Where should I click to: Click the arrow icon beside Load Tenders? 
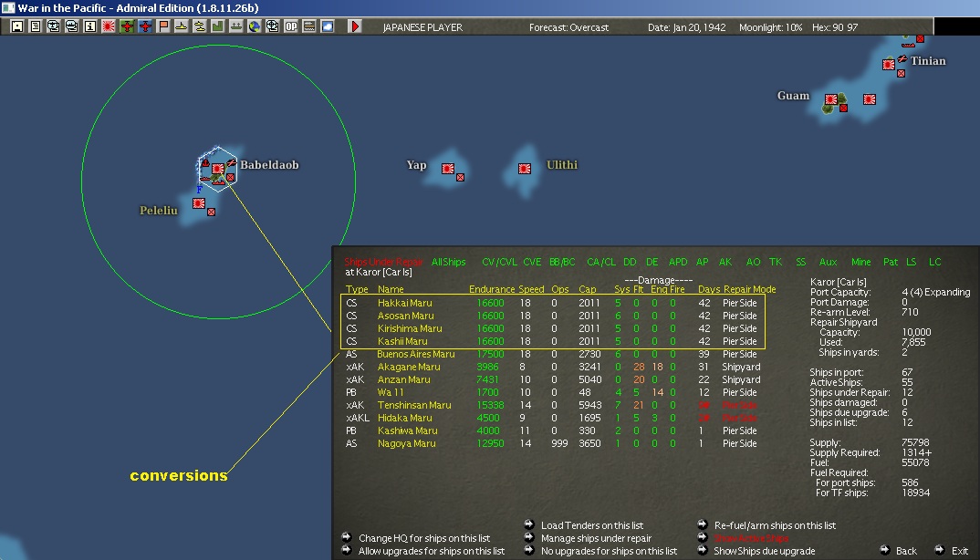click(x=528, y=524)
